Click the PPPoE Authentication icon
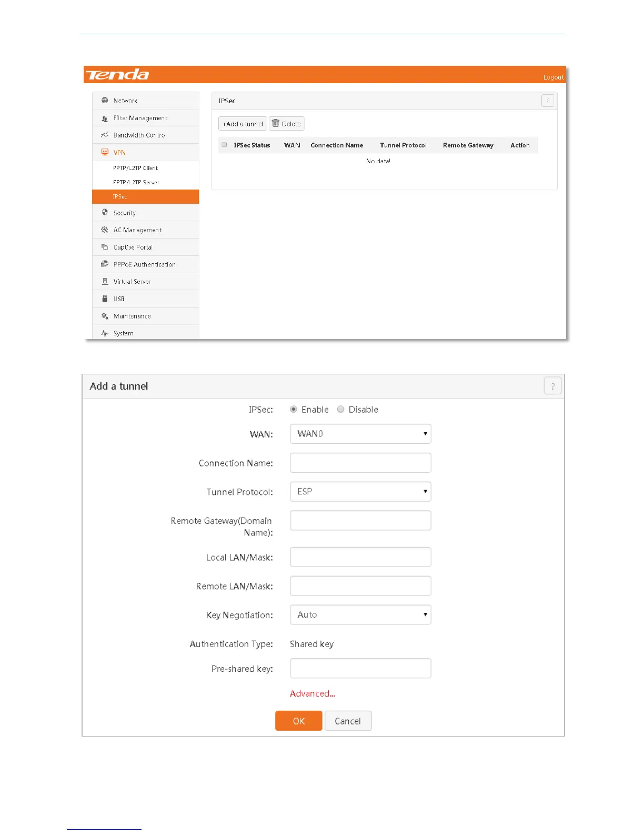Image resolution: width=644 pixels, height=834 pixels. pyautogui.click(x=105, y=264)
